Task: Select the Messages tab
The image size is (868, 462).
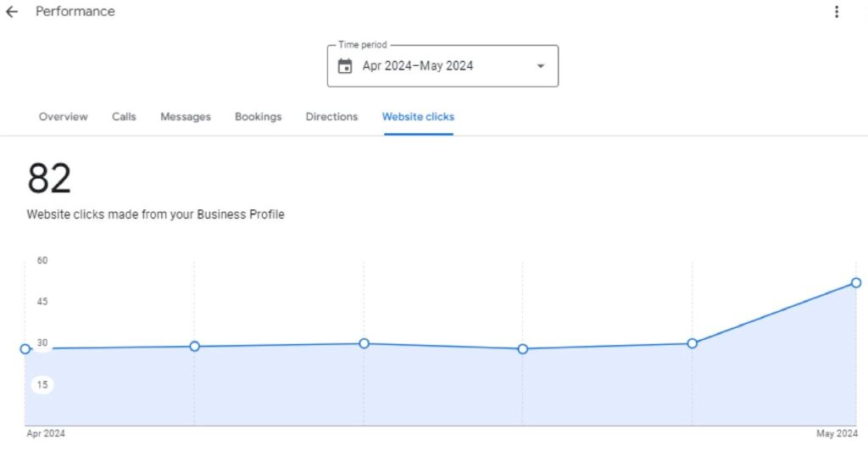Action: 186,117
